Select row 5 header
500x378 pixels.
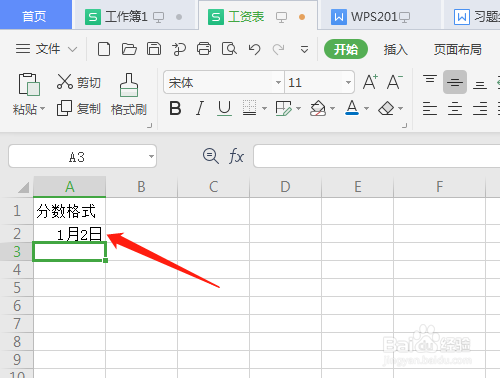17,288
